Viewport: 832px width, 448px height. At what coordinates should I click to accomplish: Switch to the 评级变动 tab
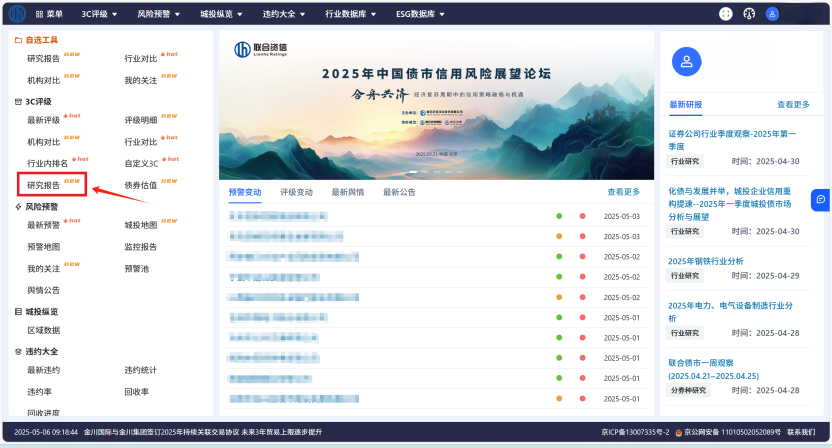click(x=296, y=192)
